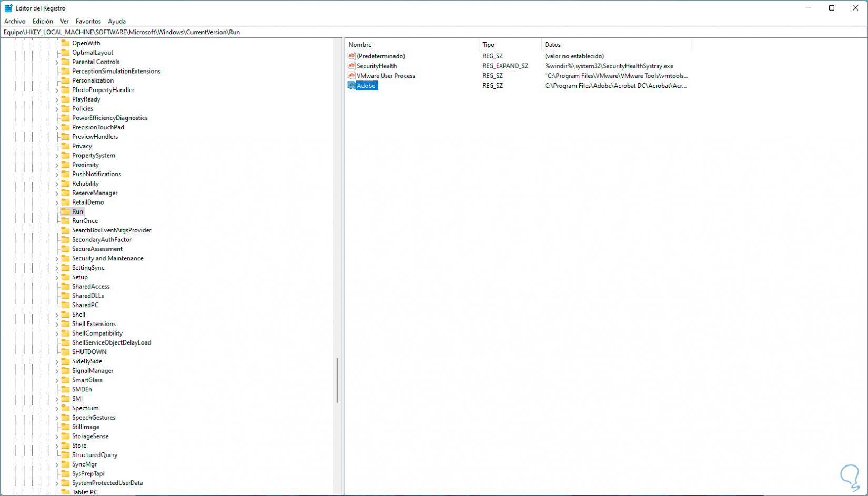Open the Ayuda menu
Image resolution: width=868 pixels, height=496 pixels.
click(x=117, y=21)
